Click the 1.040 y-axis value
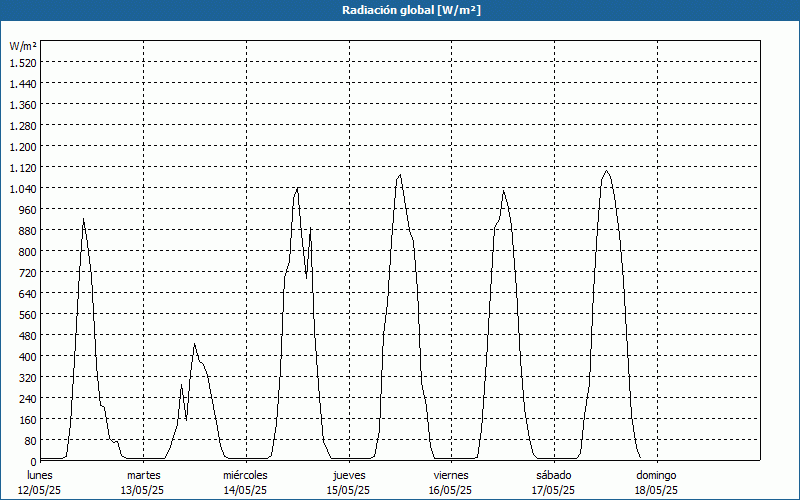Screen dimensions: 800x500 click(23, 189)
